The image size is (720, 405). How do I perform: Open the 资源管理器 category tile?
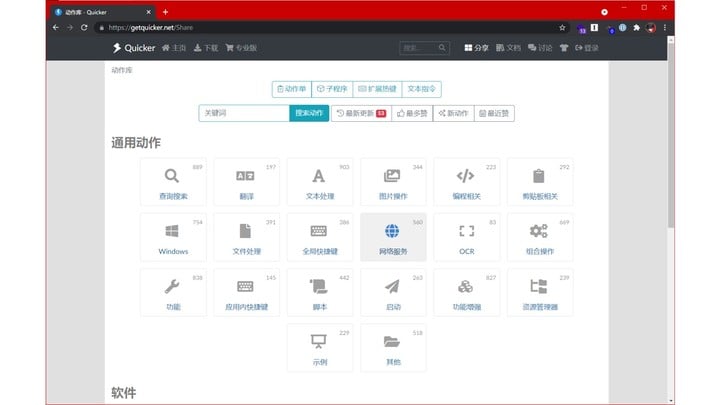539,292
